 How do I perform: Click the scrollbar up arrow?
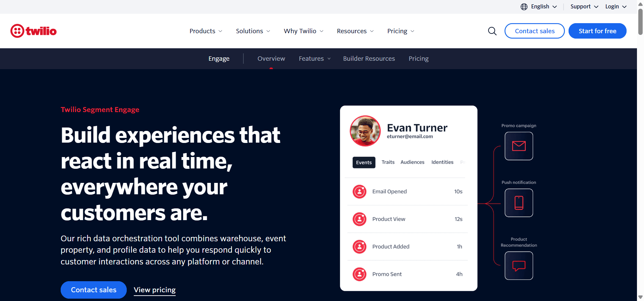click(640, 4)
